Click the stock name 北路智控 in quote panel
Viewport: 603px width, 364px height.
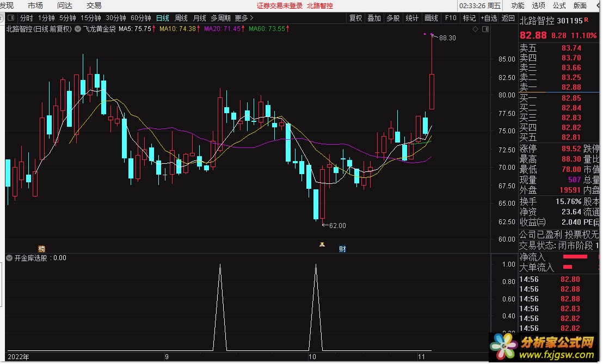tap(537, 21)
